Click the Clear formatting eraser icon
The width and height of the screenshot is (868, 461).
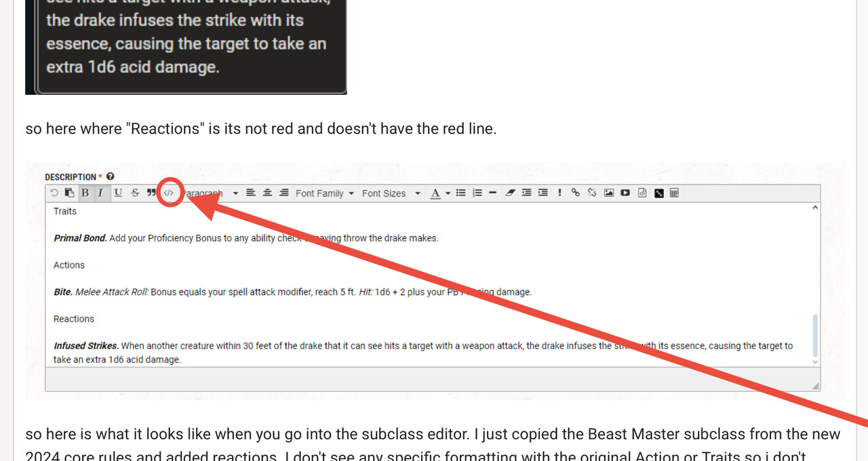(x=510, y=193)
